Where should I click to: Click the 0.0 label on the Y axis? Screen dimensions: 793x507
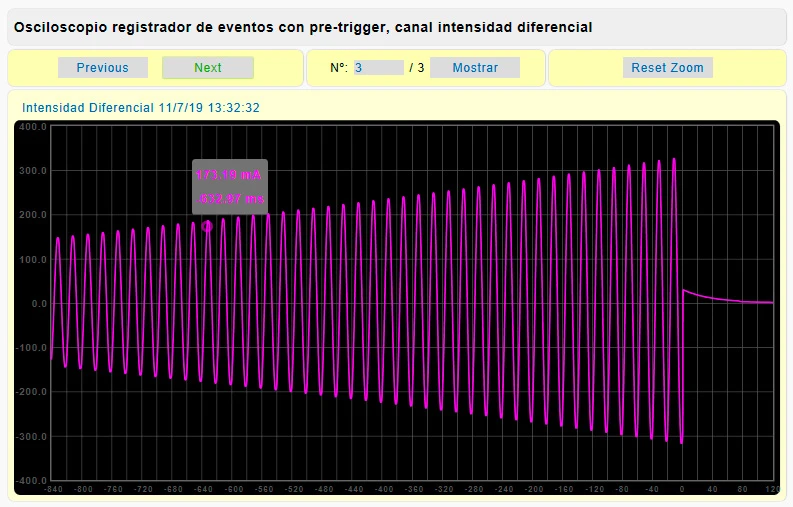pos(38,303)
